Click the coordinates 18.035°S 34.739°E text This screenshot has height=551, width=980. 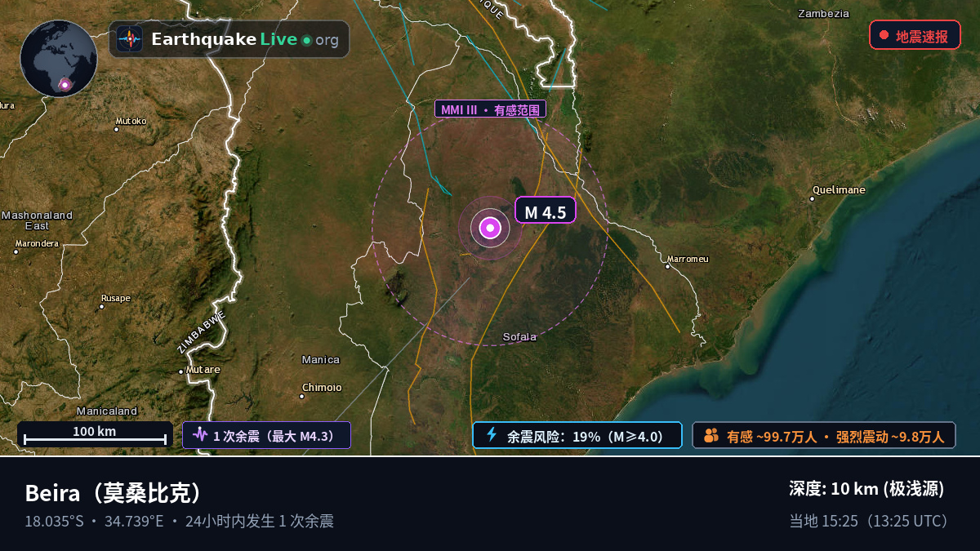tap(94, 522)
